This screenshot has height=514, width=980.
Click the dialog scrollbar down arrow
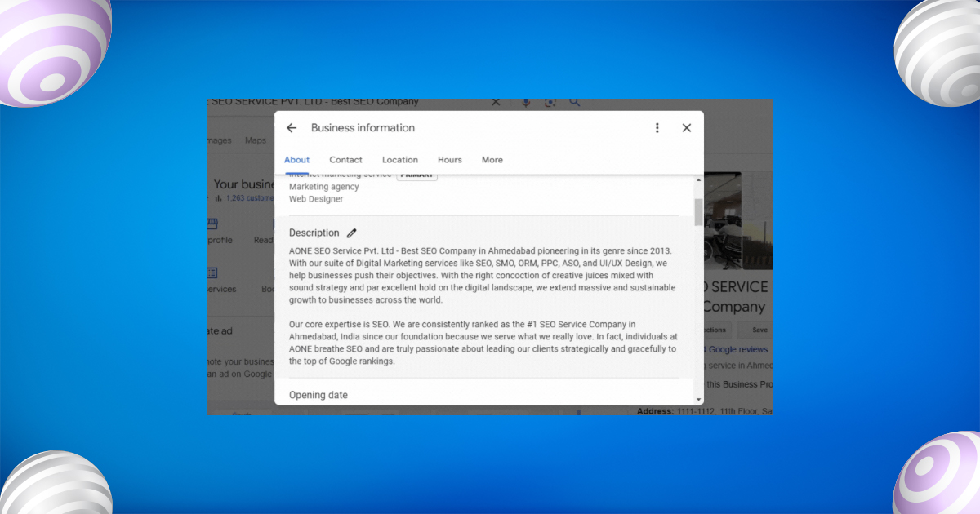698,399
